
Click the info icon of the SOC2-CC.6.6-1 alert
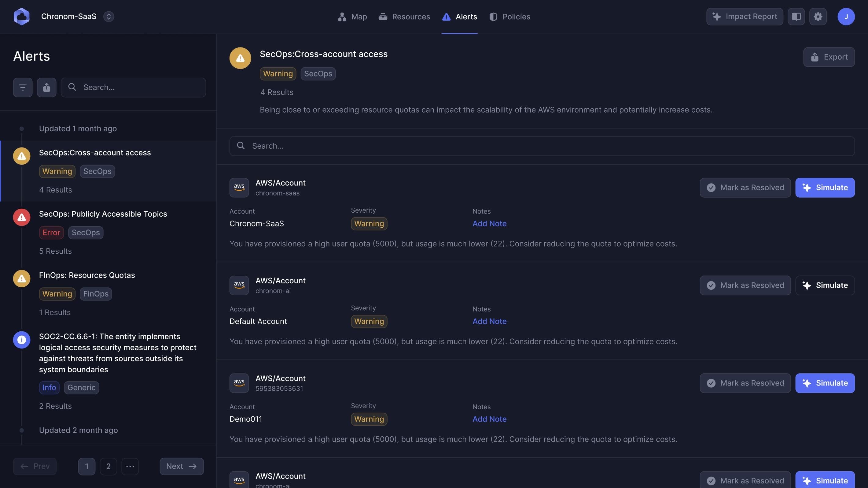(x=22, y=340)
